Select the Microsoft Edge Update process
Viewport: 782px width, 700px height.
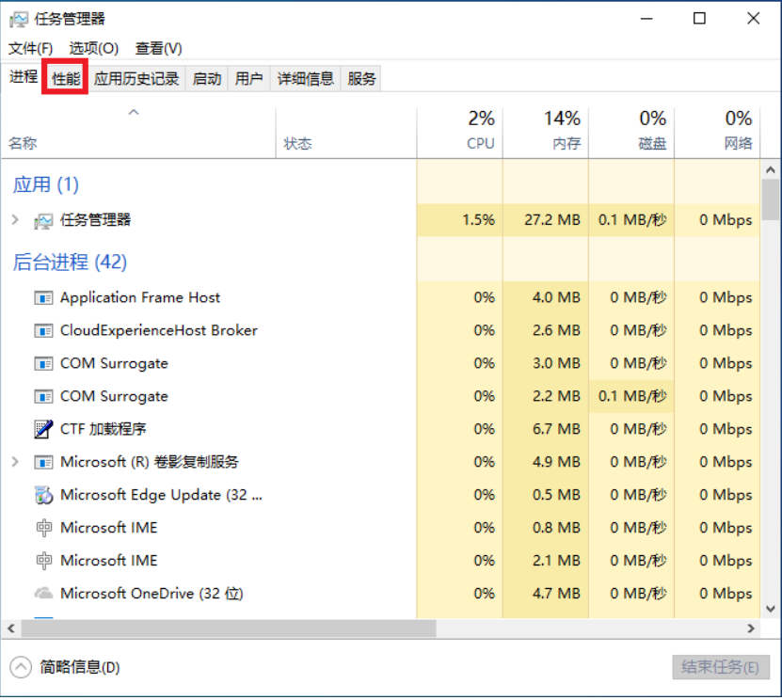(x=381, y=495)
